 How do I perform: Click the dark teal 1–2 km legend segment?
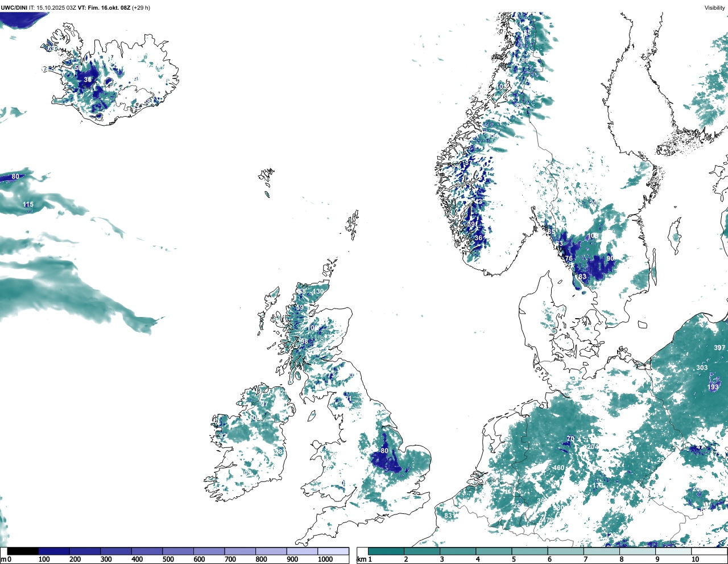[386, 551]
